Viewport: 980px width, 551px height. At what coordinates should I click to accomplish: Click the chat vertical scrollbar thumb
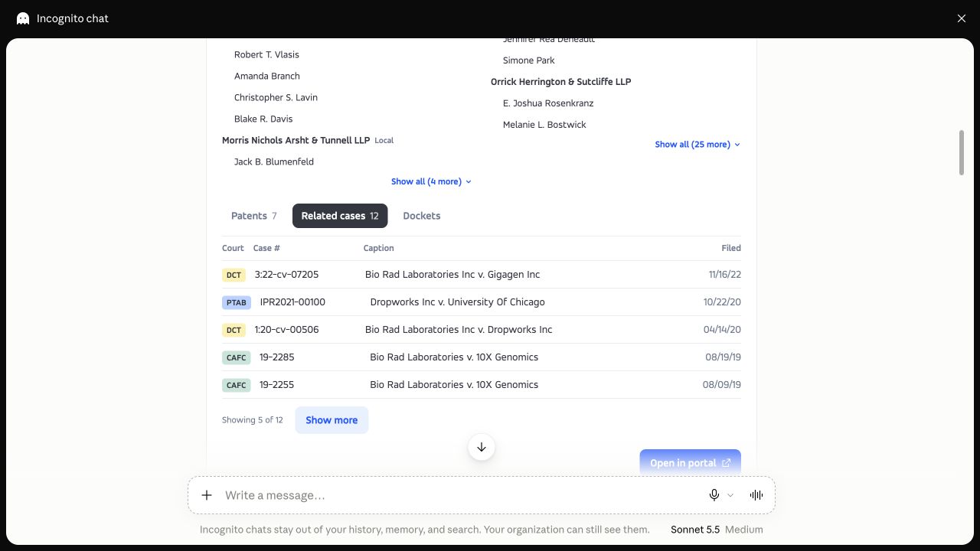(x=962, y=152)
